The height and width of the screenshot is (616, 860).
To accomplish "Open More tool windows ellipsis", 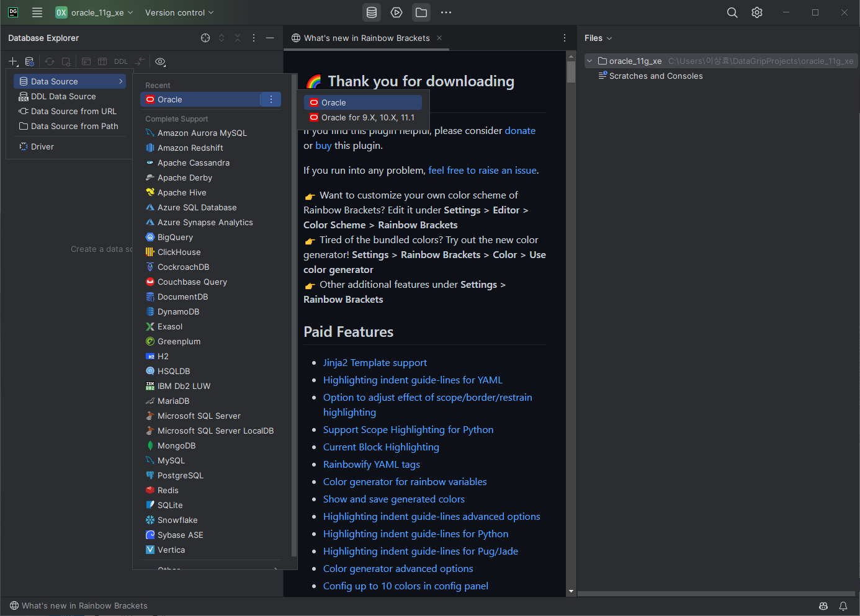I will (446, 12).
